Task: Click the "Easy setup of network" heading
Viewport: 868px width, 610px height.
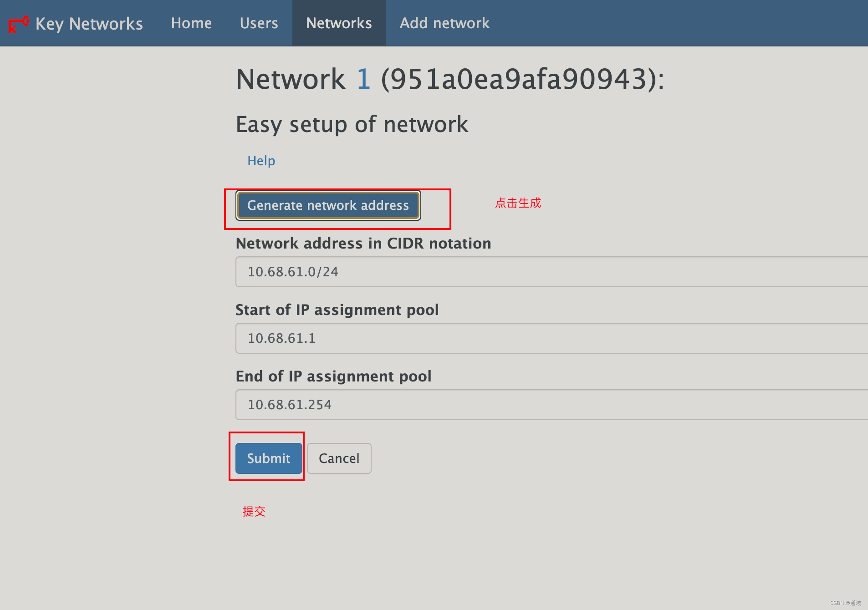Action: coord(352,124)
